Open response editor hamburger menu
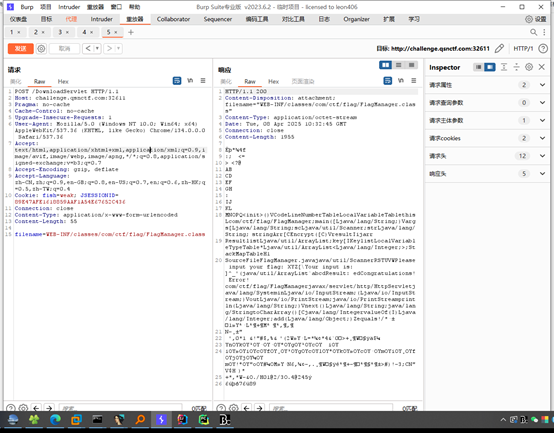Image resolution: width=554 pixels, height=433 pixels. 413,81
